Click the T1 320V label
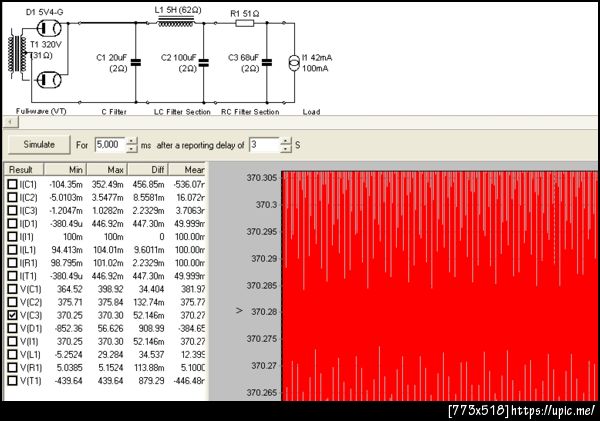Screen dimensions: 600x421 click(x=46, y=44)
